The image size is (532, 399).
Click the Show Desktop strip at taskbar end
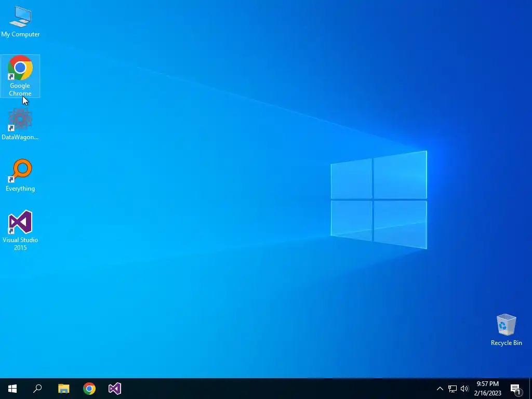(x=530, y=389)
